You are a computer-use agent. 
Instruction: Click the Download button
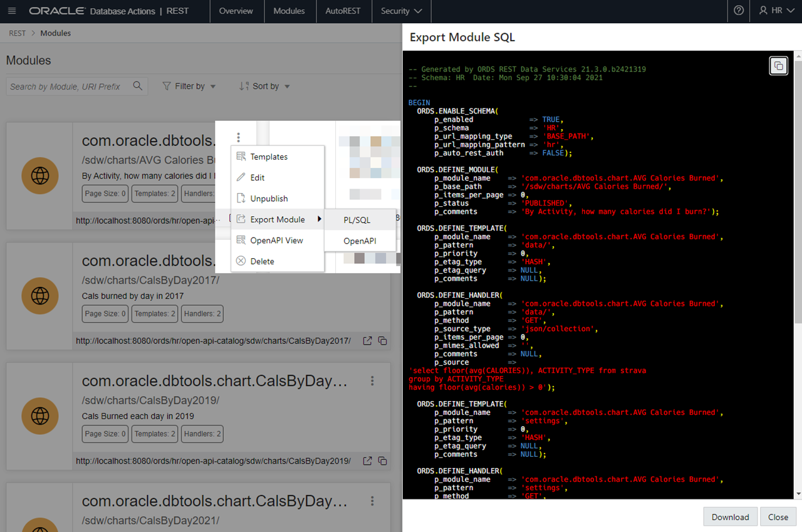tap(730, 517)
